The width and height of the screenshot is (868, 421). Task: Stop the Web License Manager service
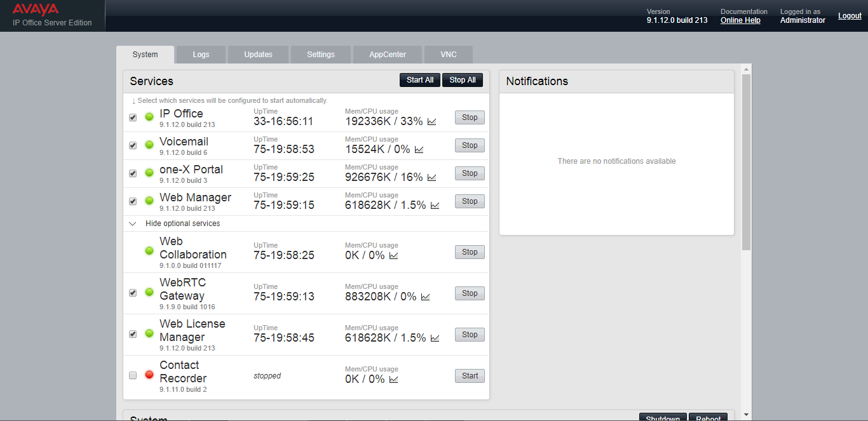[x=470, y=335]
